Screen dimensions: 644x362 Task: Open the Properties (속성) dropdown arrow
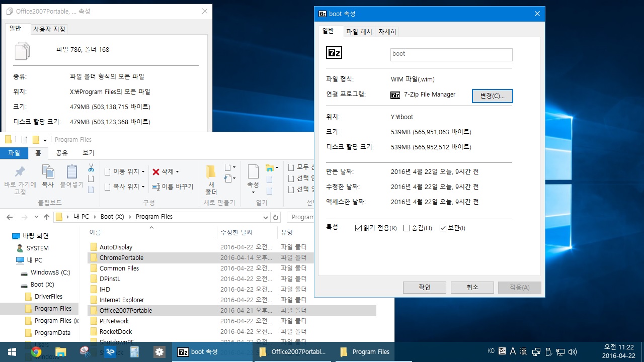[x=253, y=192]
